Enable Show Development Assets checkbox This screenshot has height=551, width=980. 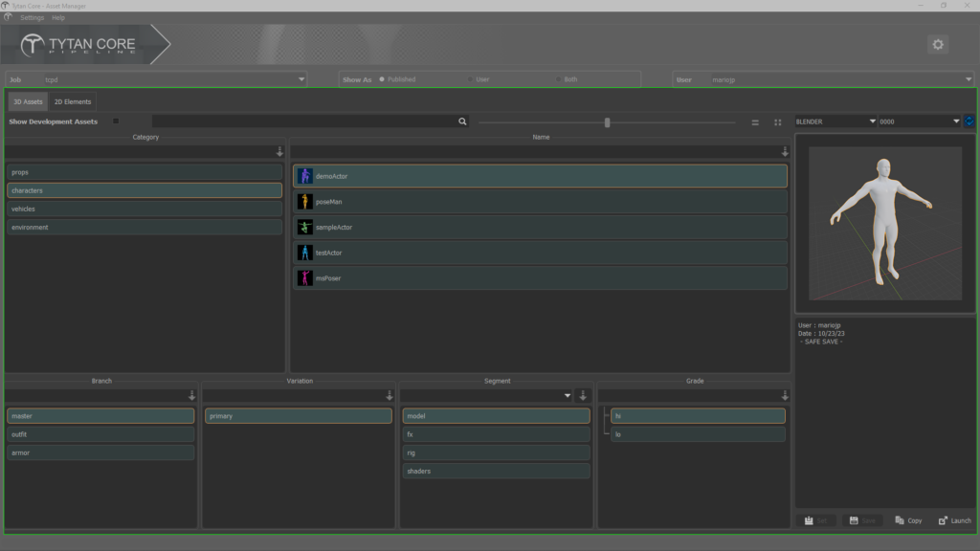[117, 121]
